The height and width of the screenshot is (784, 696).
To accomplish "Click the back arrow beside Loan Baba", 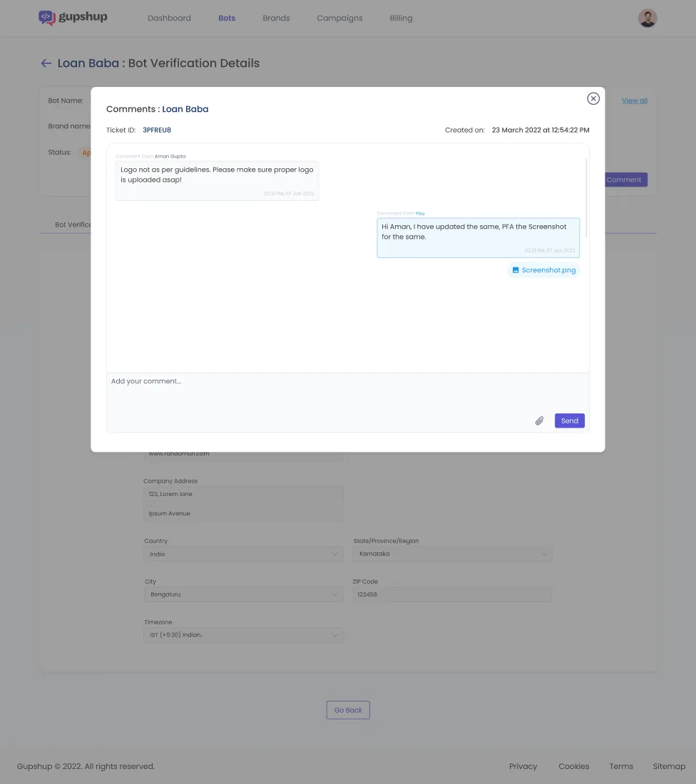I will coord(46,63).
